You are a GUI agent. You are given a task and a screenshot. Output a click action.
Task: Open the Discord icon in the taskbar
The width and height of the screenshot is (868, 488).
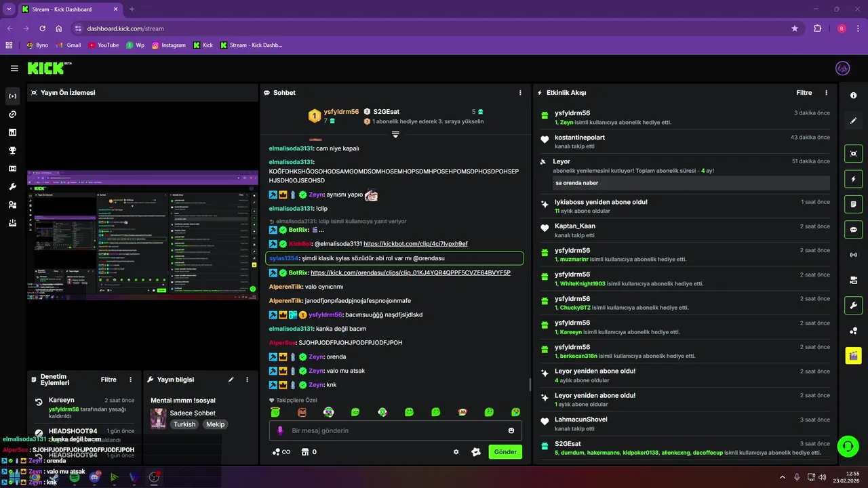pos(94,477)
